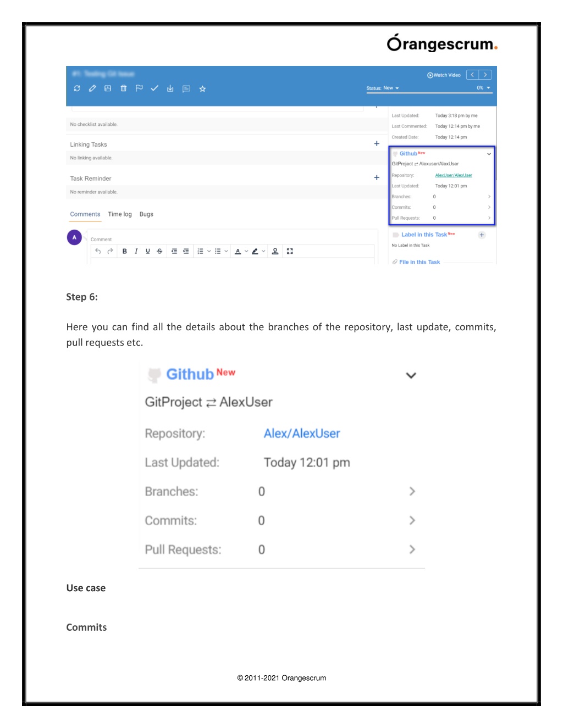Toggle strikethrough formatting in the comment editor

[x=159, y=251]
